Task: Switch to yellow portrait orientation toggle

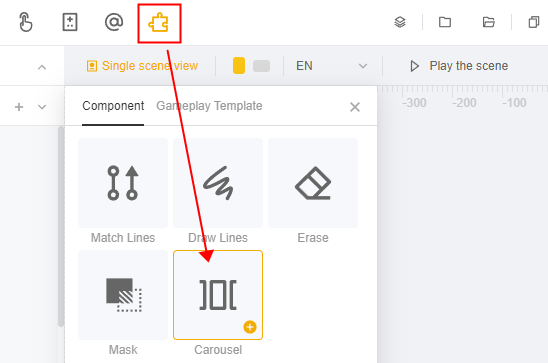Action: coord(239,66)
